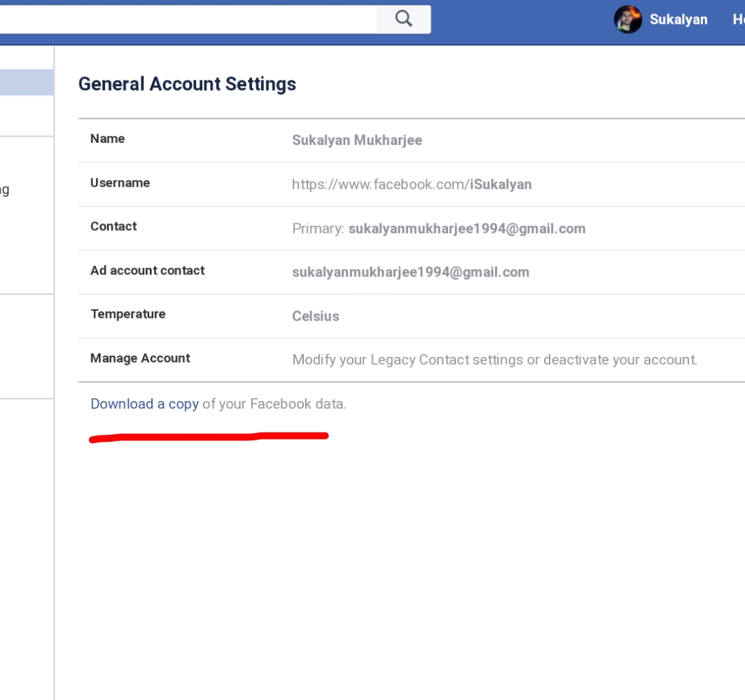Click the Download a copy link
This screenshot has height=700, width=745.
point(144,404)
